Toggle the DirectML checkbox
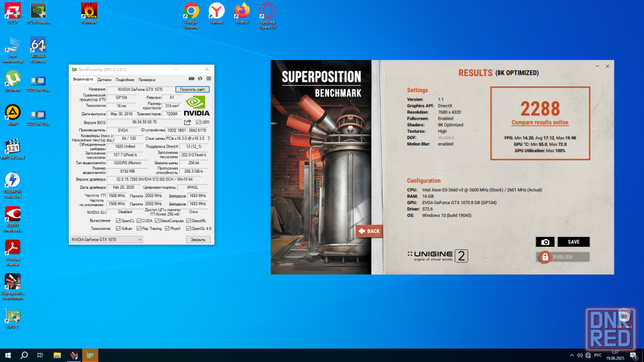The height and width of the screenshot is (362, 644). (189, 221)
